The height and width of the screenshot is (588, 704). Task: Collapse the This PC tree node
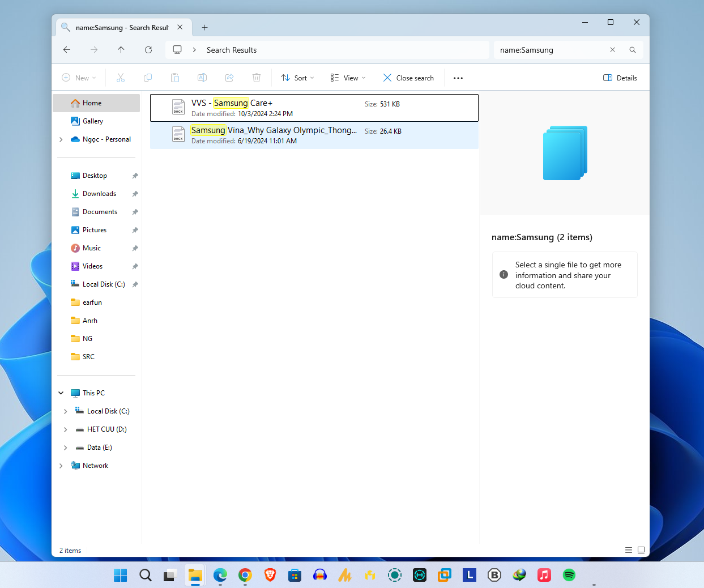coord(61,393)
